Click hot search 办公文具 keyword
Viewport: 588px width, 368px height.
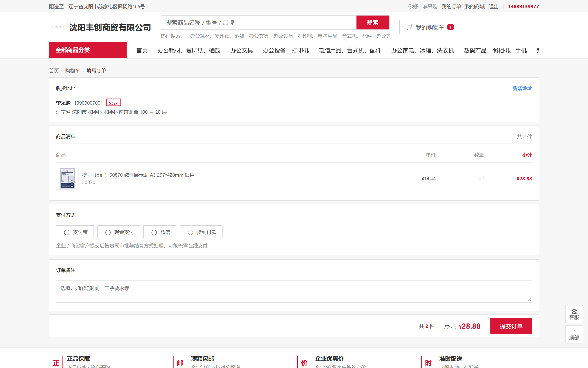[x=259, y=36]
